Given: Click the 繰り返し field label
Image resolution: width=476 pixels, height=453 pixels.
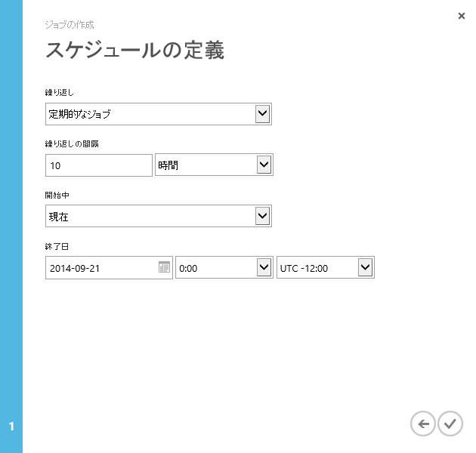Looking at the screenshot, I should [60, 92].
